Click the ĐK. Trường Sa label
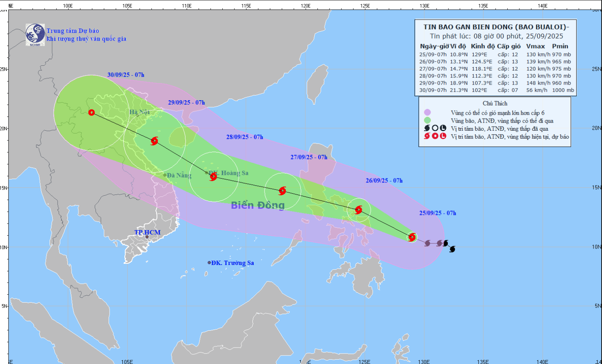The height and width of the screenshot is (364, 602). 232,263
